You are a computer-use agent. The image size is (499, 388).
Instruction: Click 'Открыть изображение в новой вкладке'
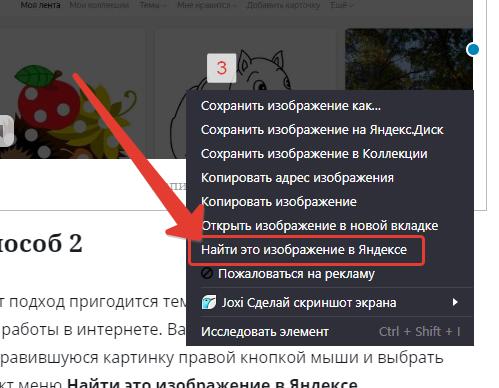point(330,226)
